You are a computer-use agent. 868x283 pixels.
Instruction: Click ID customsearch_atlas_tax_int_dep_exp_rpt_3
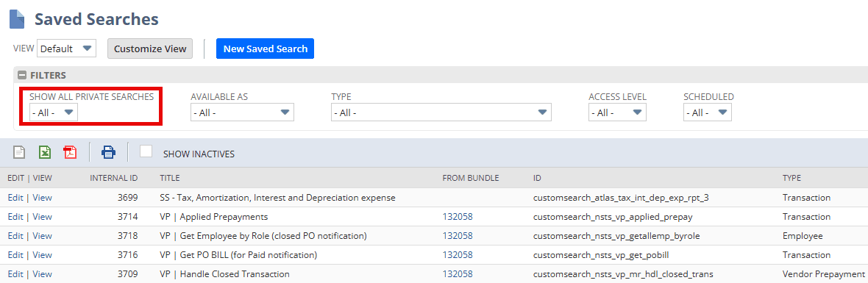pos(621,197)
